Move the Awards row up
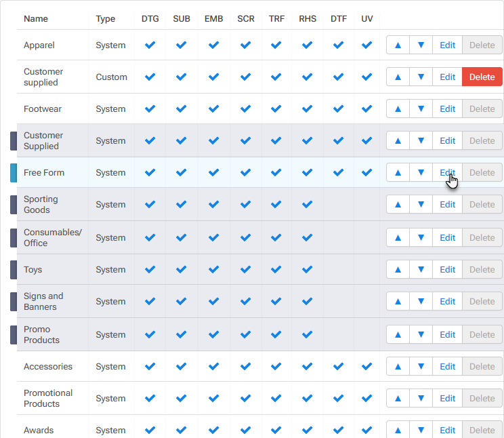The width and height of the screenshot is (504, 438). pos(398,430)
